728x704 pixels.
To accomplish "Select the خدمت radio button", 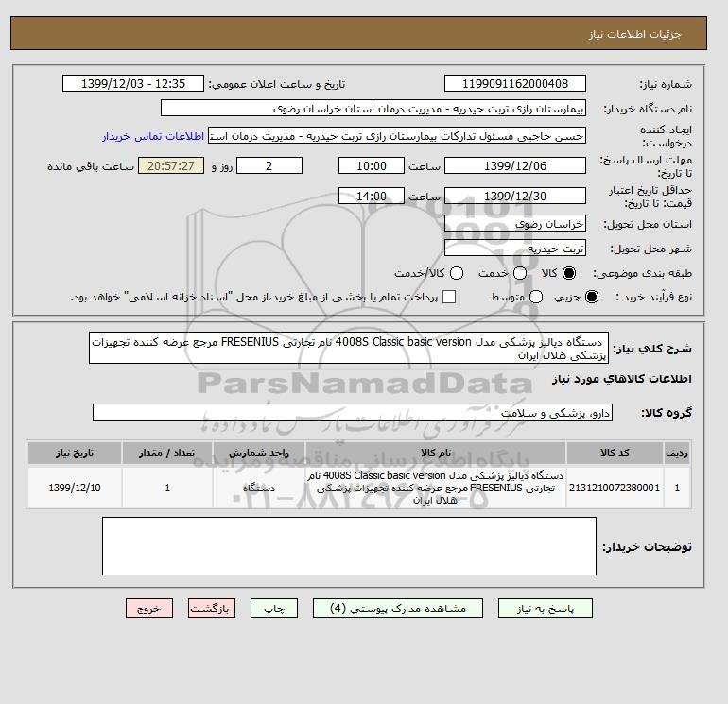I will point(520,273).
